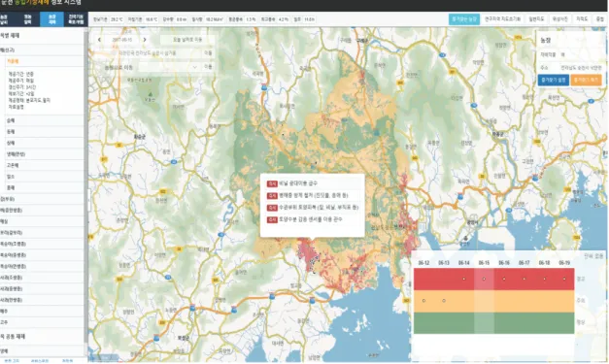Switch to the second weather tab
This screenshot has height=364, width=609.
click(27, 19)
